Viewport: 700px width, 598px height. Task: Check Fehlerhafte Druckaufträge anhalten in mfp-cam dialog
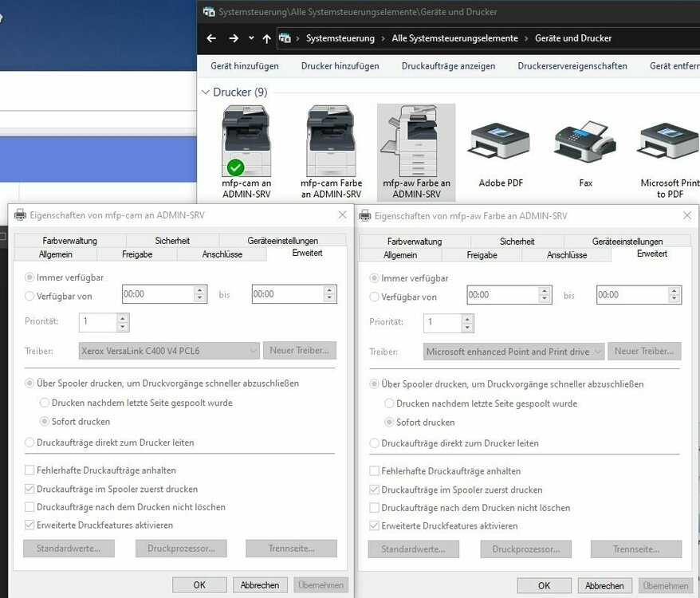(x=30, y=470)
